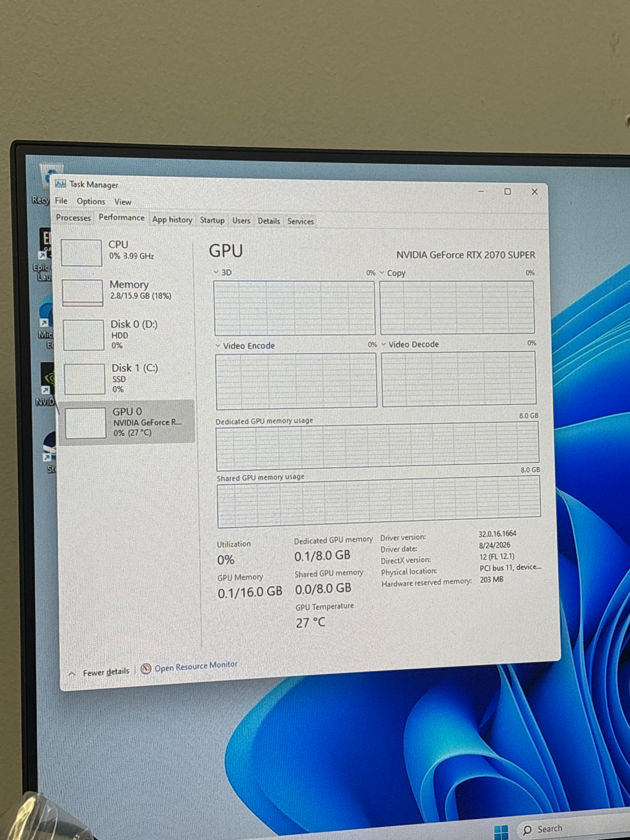Click the GPU 0 mini graph thumbnail

(86, 423)
